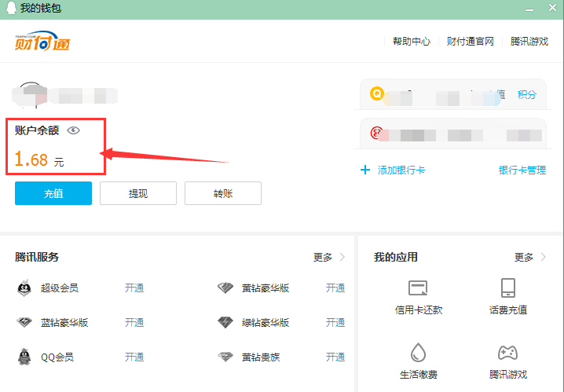Open 信用卡还款 credit card app icon
Image resolution: width=564 pixels, height=392 pixels.
pos(418,288)
